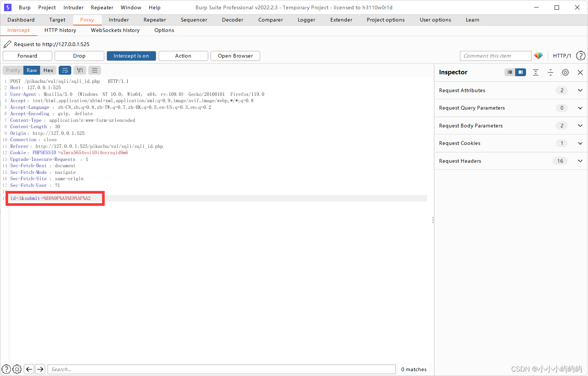Select the Intercept sub-tab
Screen dimensions: 588x376
(19, 30)
